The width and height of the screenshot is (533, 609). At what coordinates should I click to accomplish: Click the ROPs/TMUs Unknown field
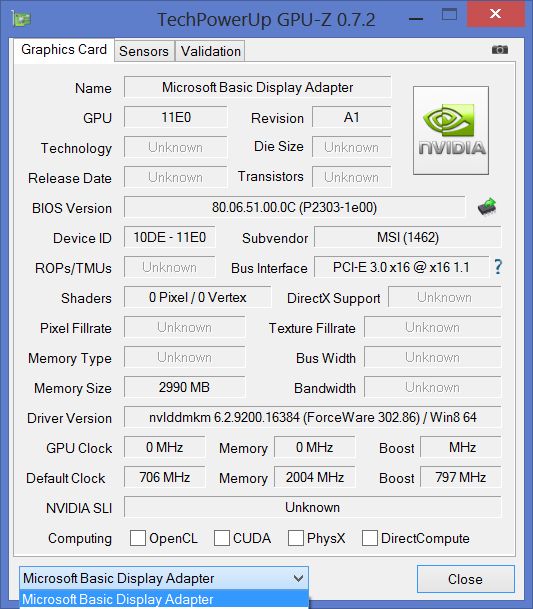[169, 267]
